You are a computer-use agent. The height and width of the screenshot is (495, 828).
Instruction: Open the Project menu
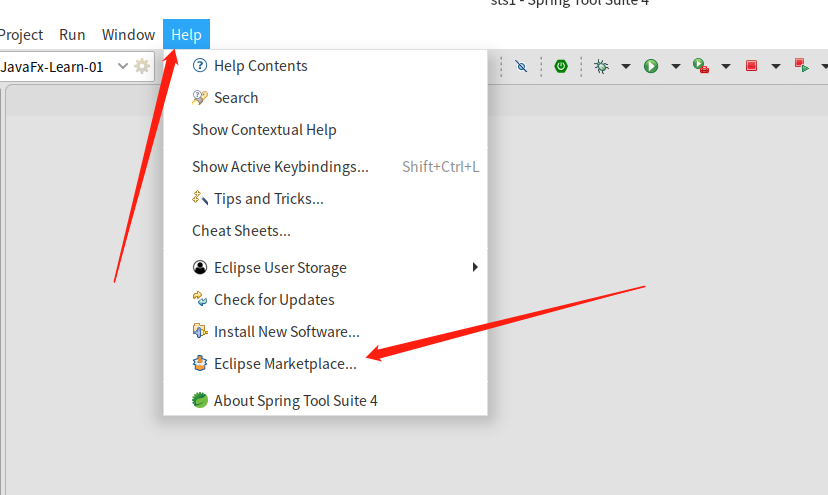(x=21, y=35)
